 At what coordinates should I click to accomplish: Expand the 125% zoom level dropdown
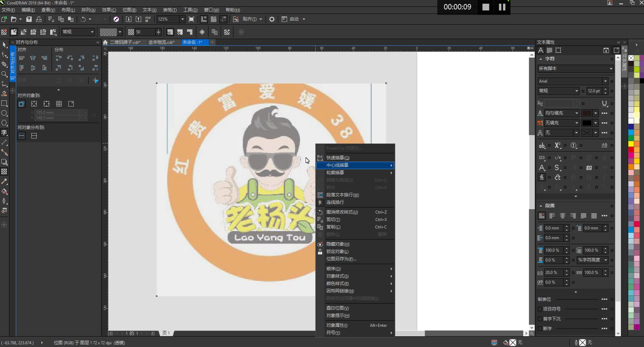pyautogui.click(x=182, y=19)
